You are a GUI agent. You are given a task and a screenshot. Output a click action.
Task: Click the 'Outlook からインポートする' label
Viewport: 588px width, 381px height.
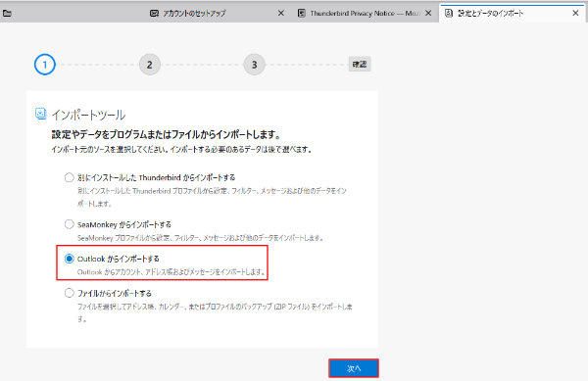(x=119, y=259)
